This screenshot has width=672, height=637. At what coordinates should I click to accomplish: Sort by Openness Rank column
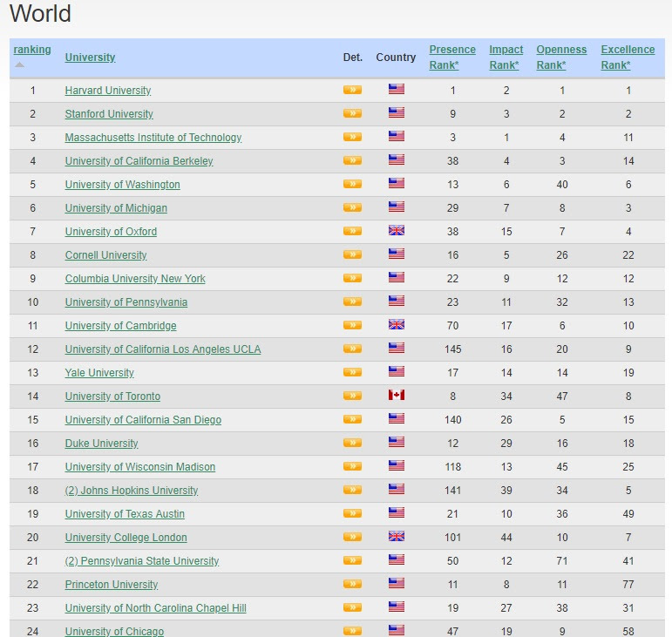pos(561,58)
